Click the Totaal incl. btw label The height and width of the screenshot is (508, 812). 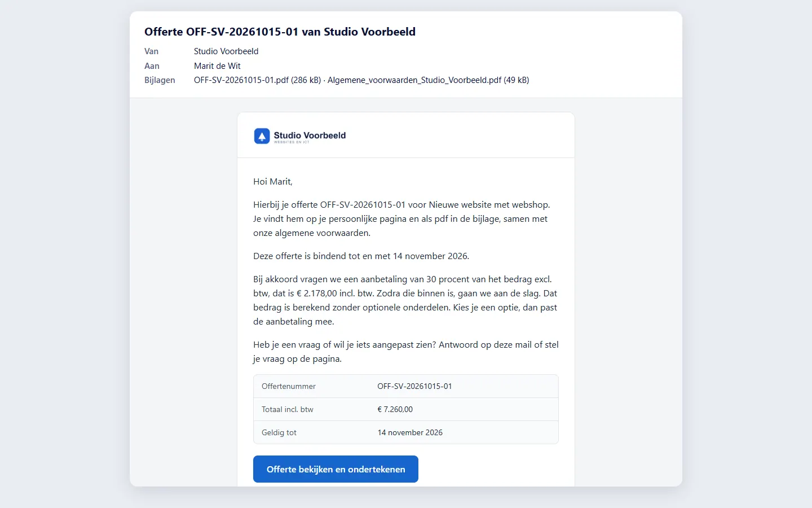tap(288, 410)
